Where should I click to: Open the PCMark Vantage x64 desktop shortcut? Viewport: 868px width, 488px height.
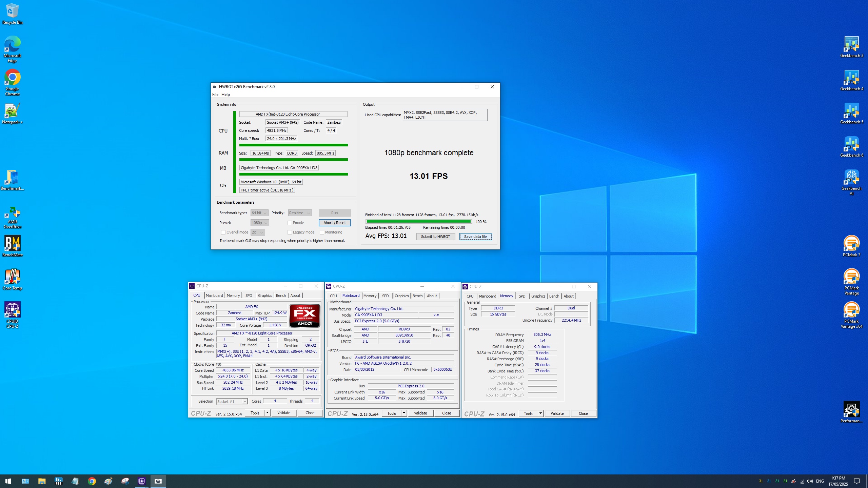tap(851, 315)
